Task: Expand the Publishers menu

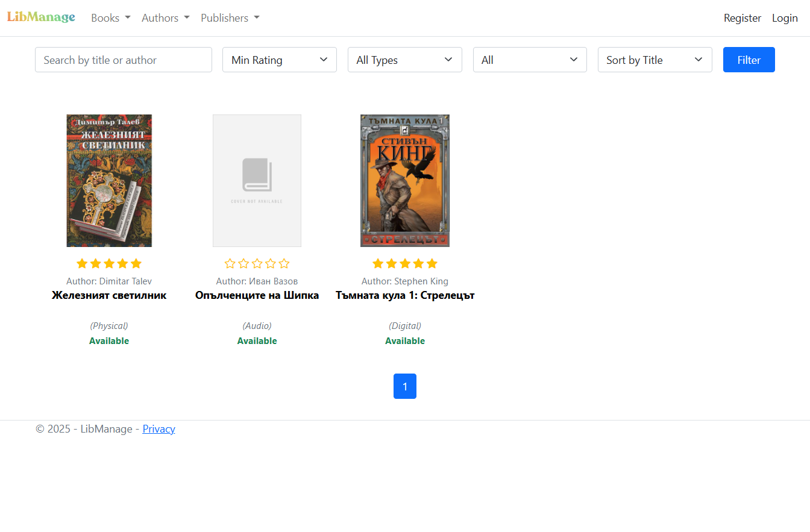Action: click(x=230, y=18)
